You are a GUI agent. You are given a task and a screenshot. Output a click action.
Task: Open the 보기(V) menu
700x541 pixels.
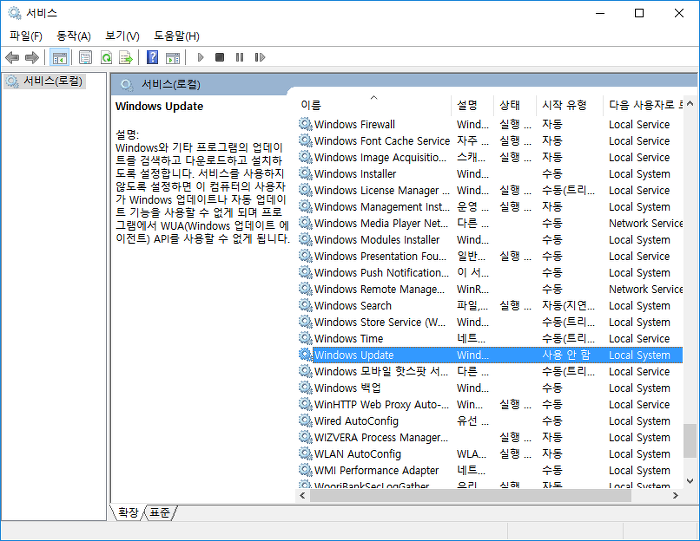(x=122, y=36)
